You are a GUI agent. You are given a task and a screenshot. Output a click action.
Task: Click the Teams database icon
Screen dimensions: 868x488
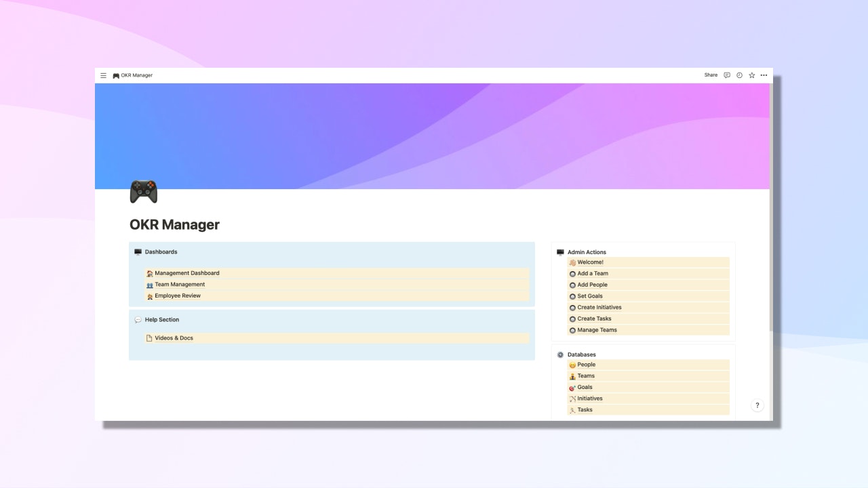click(572, 376)
